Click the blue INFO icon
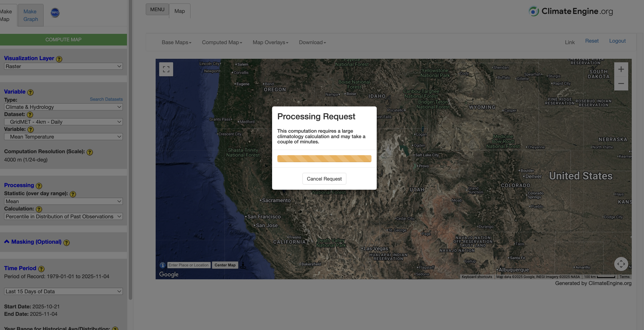Screen dimensions: 644x330 point(55,12)
